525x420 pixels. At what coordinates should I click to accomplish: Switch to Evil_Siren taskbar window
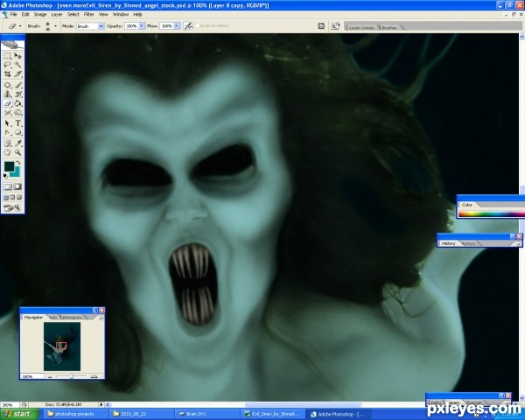[x=273, y=414]
